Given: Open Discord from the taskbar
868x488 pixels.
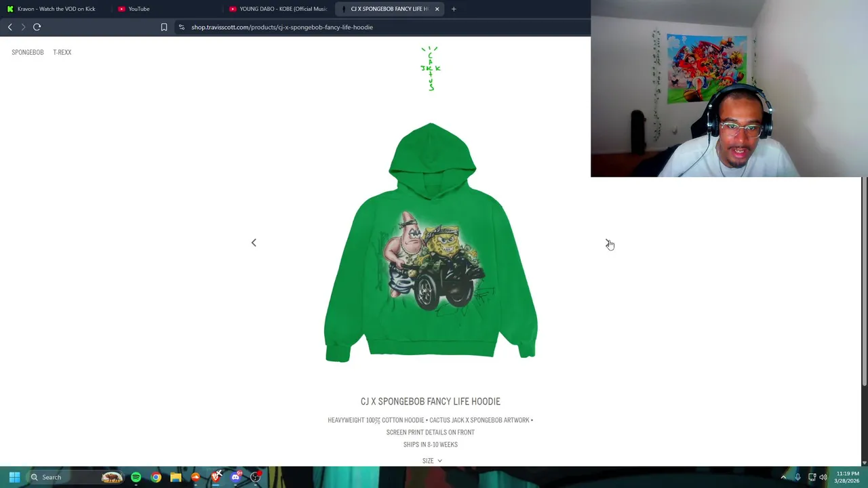Looking at the screenshot, I should click(235, 477).
